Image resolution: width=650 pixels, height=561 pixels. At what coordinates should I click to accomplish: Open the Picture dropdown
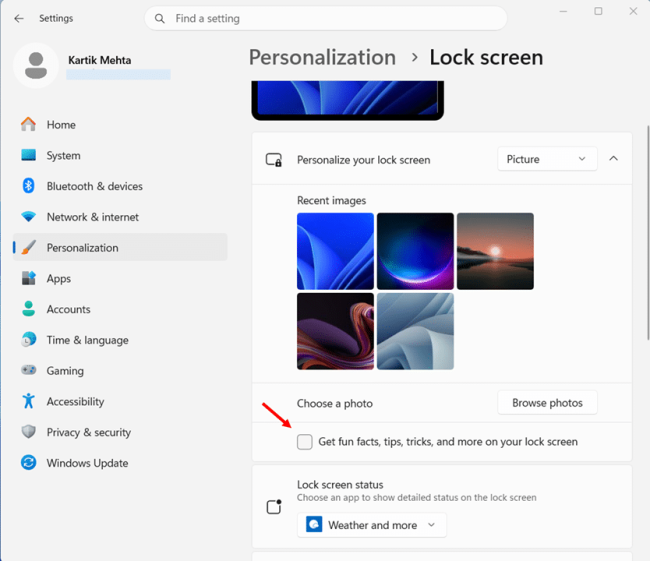tap(547, 159)
